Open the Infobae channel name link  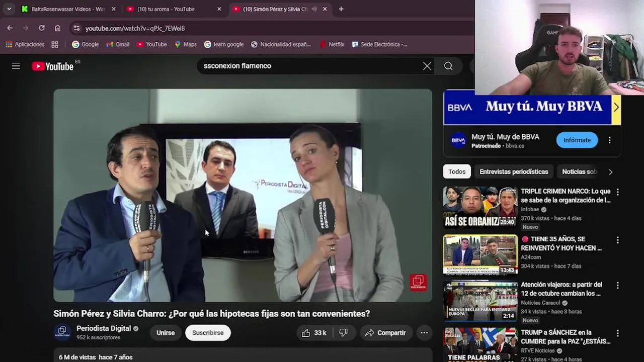click(x=530, y=209)
